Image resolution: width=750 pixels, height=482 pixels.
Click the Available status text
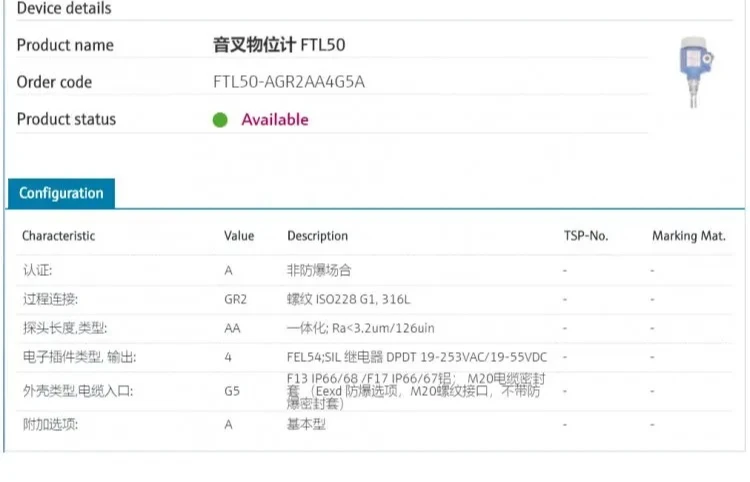[x=275, y=120]
